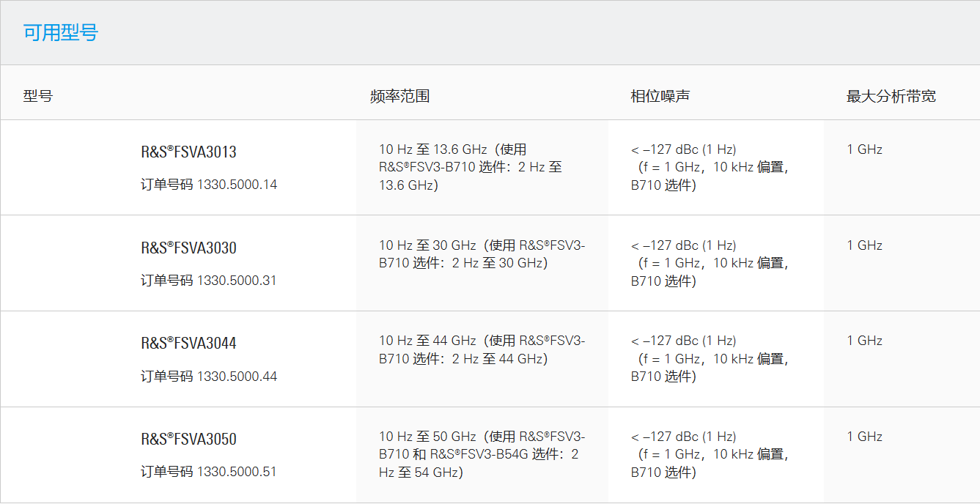Open the R&S FSVA3030 model link
The image size is (980, 504).
pyautogui.click(x=188, y=248)
